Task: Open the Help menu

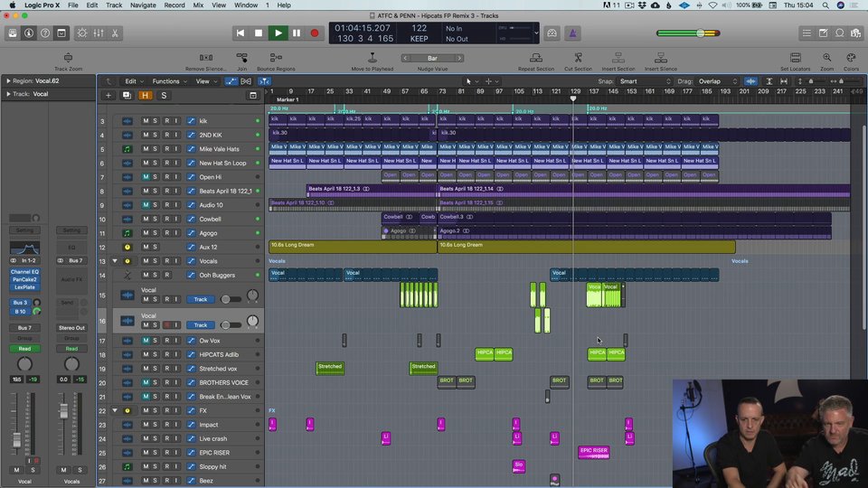Action: click(x=283, y=5)
